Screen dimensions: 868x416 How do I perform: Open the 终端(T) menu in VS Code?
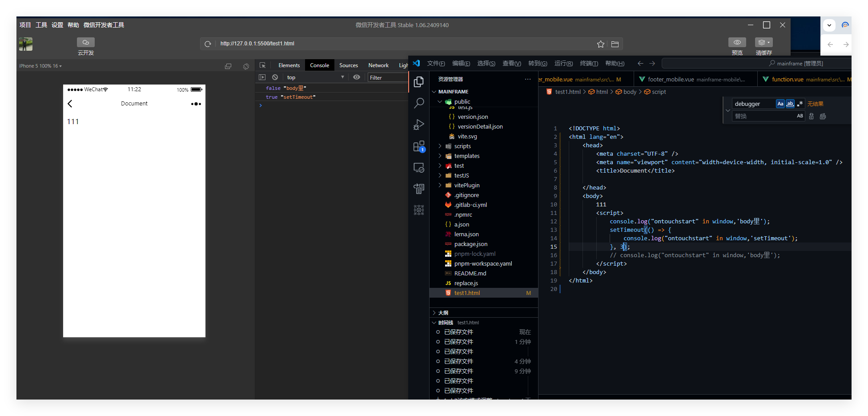589,64
